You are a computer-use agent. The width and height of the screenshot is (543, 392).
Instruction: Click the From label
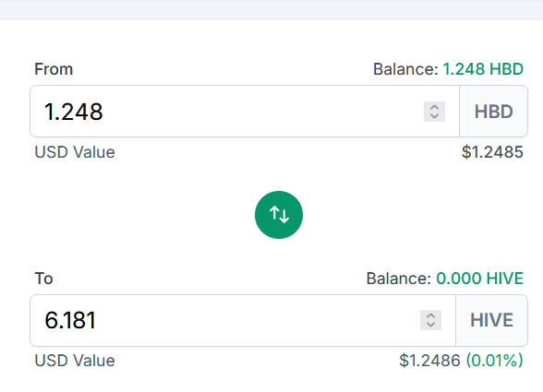[x=54, y=69]
